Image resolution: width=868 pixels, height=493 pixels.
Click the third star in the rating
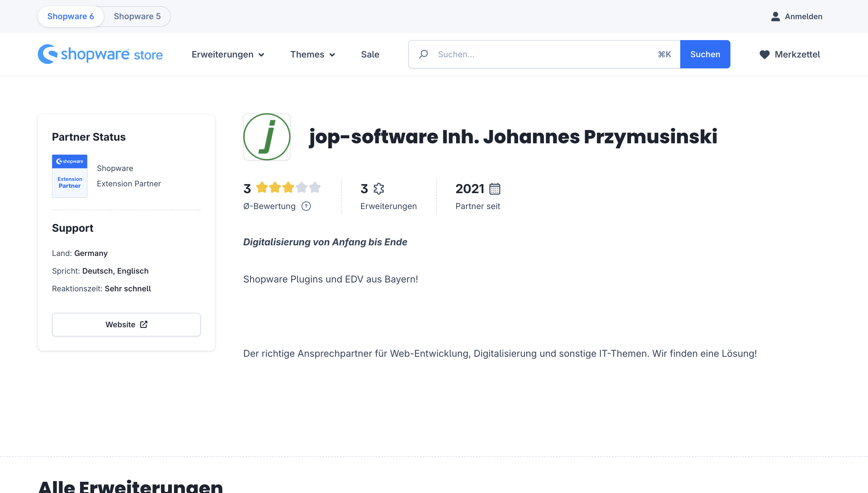[x=288, y=187]
